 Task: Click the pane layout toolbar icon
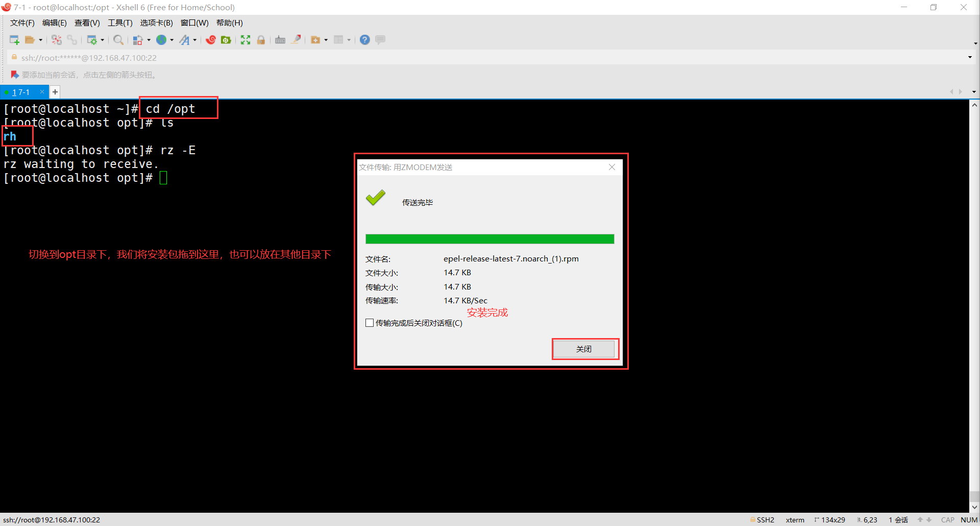point(338,40)
